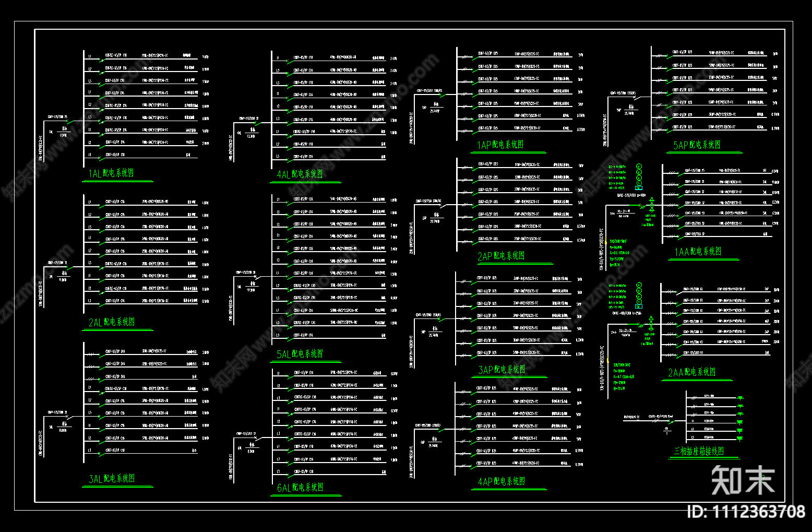The width and height of the screenshot is (812, 532).
Task: Select the 6AL配电系统图 title text
Action: coord(300,488)
